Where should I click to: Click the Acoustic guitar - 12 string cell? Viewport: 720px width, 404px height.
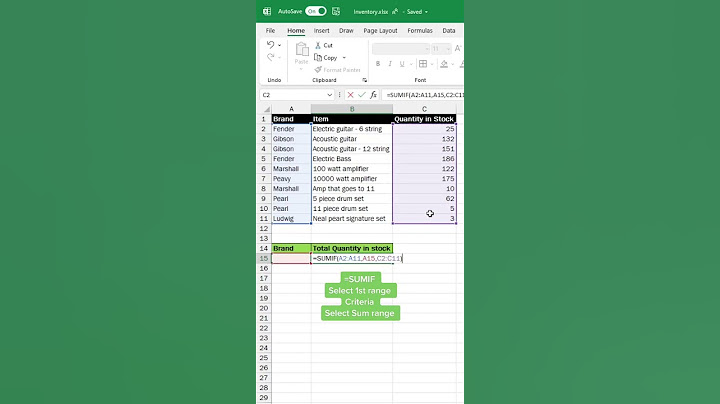[x=352, y=149]
